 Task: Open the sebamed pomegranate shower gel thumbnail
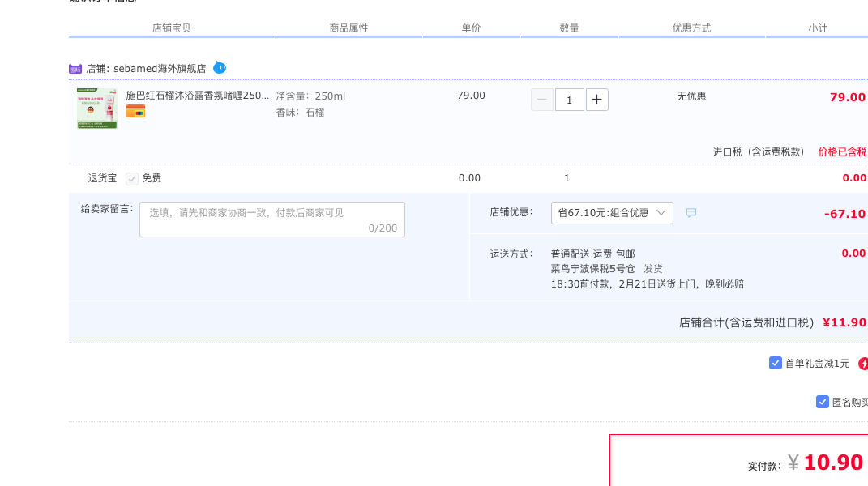pos(97,108)
